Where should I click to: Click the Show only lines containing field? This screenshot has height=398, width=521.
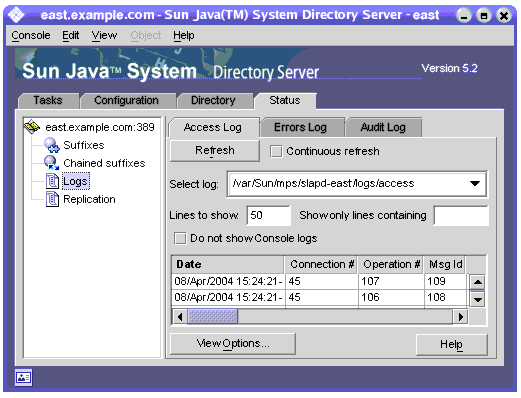pyautogui.click(x=461, y=216)
